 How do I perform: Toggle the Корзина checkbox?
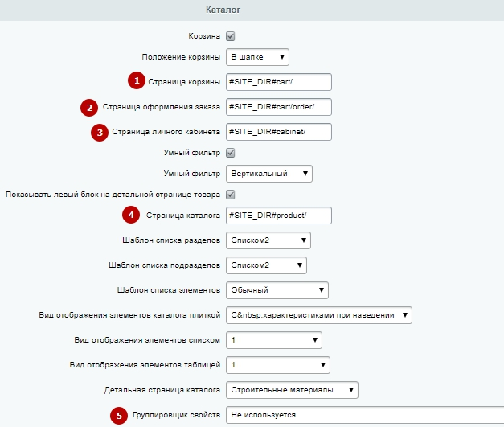tap(230, 36)
